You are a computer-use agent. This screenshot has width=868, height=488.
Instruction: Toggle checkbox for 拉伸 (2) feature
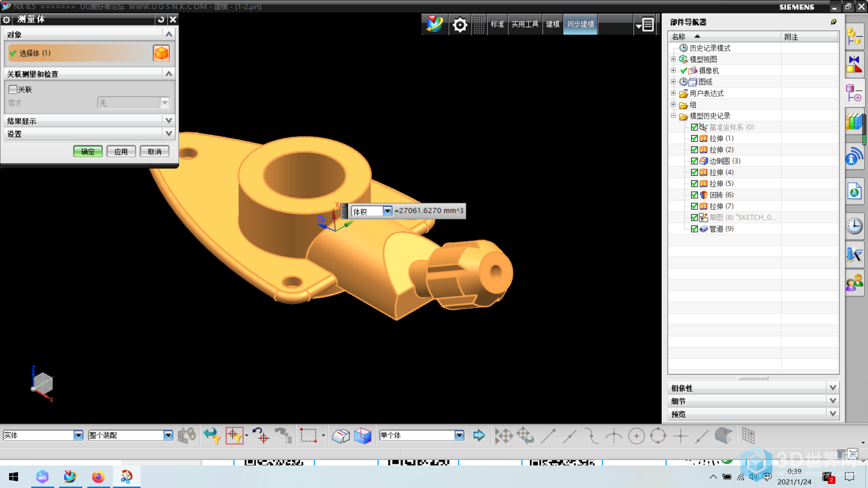(x=694, y=150)
